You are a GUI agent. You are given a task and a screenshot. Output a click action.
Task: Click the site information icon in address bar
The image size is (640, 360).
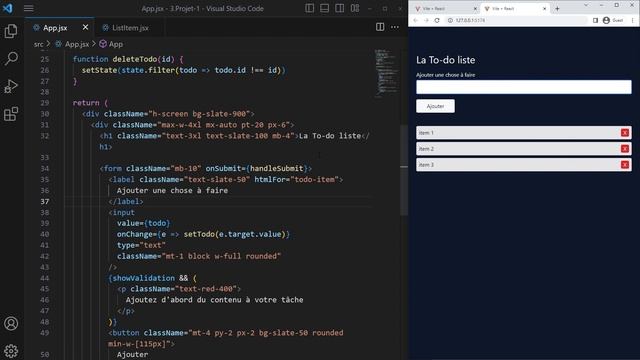(x=450, y=20)
